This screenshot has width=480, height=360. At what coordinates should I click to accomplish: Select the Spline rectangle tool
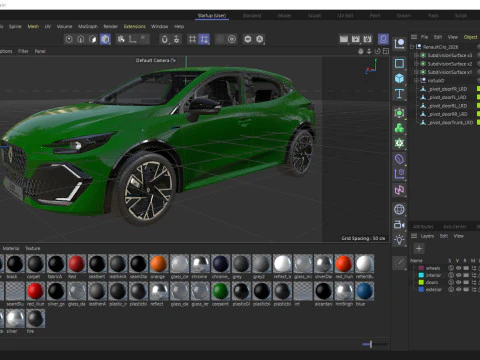399,63
